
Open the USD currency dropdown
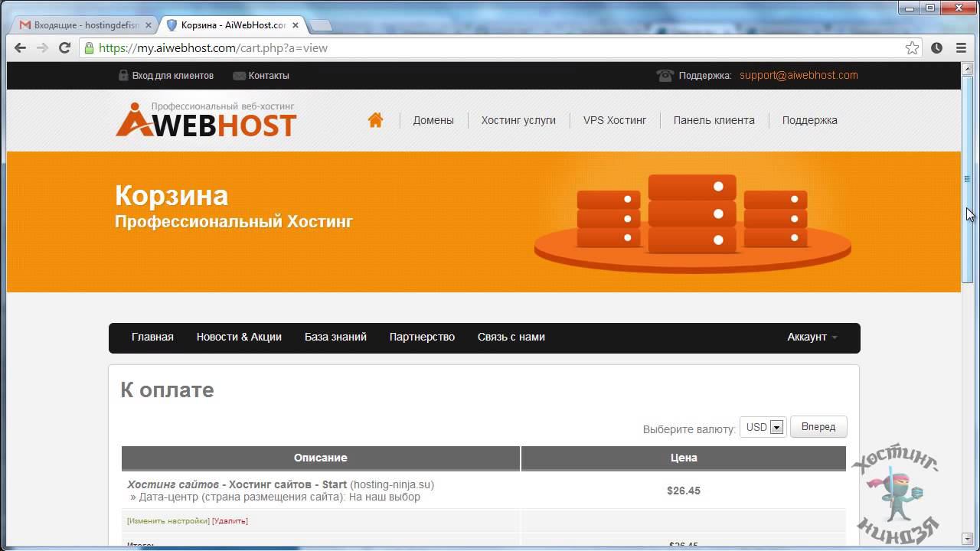click(x=763, y=427)
